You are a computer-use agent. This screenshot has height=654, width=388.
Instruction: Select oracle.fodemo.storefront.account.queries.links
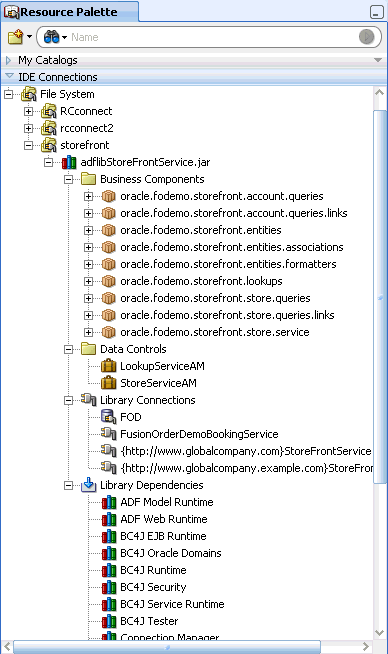pyautogui.click(x=234, y=214)
